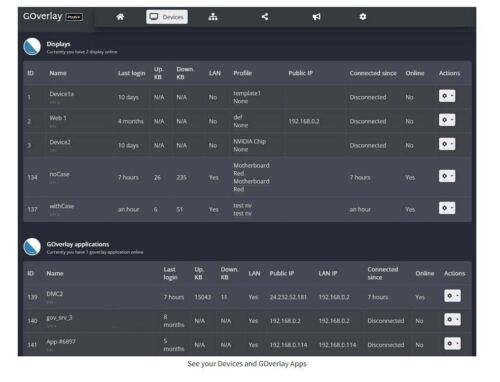Click the GOverlay applications section icon
500x382 pixels.
32,247
